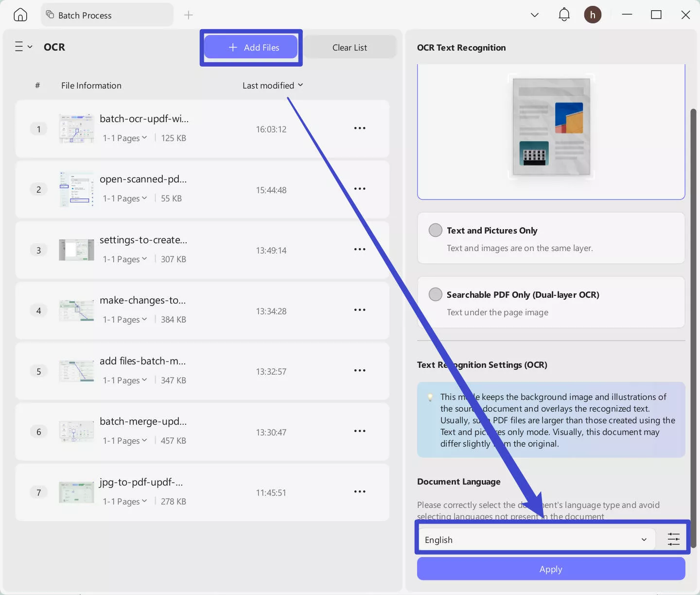The height and width of the screenshot is (595, 700).
Task: Open the OCR list menu icon
Action: (23, 47)
